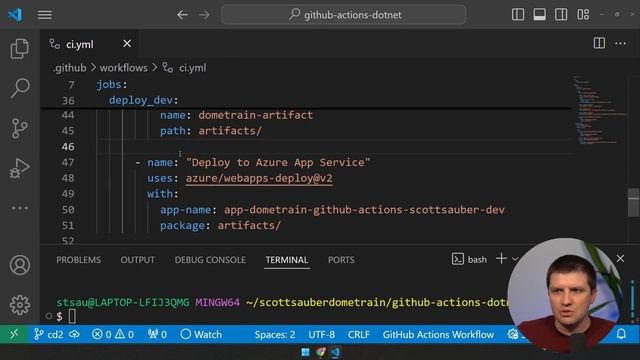Viewport: 640px width, 360px height.
Task: Click sticky scroll line jobs:
Action: 112,84
